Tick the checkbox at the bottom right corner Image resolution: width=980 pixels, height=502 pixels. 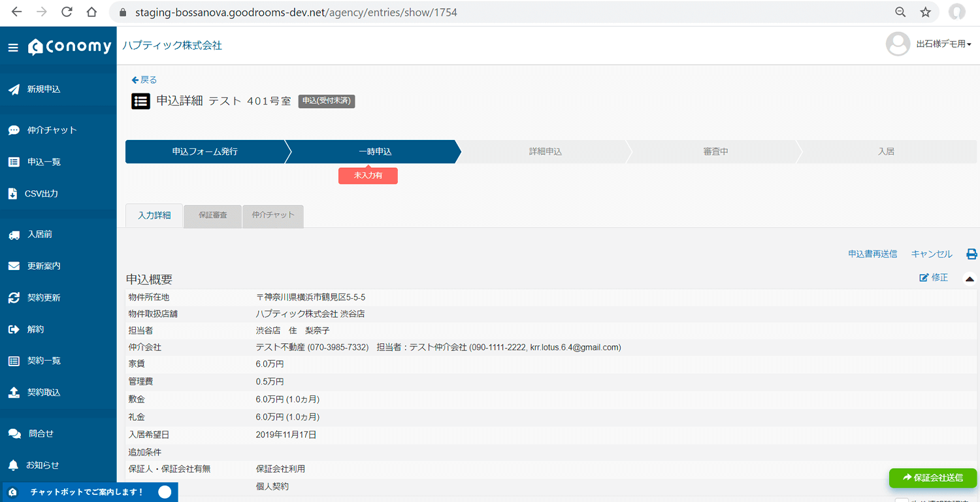(x=901, y=500)
